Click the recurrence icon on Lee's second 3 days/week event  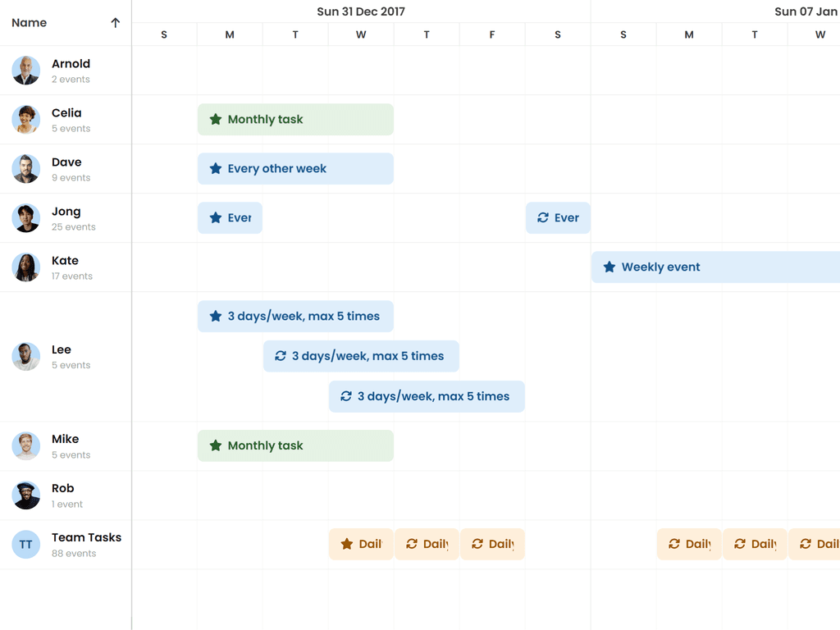[280, 355]
